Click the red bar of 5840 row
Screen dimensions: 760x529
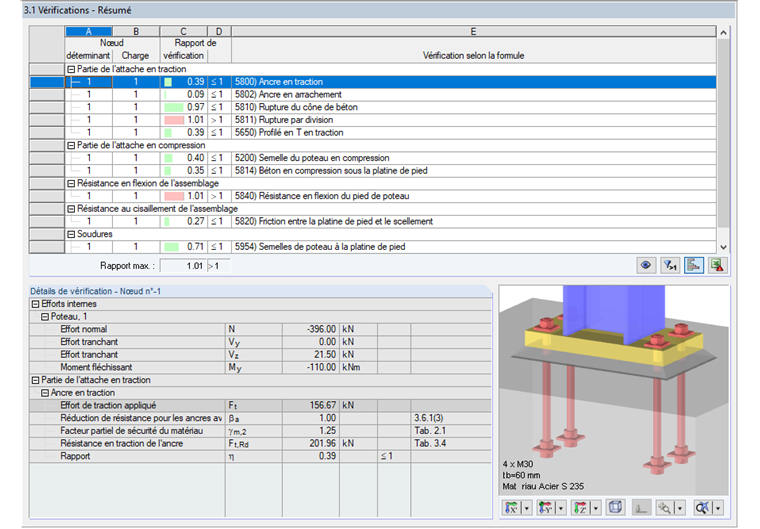click(x=174, y=196)
